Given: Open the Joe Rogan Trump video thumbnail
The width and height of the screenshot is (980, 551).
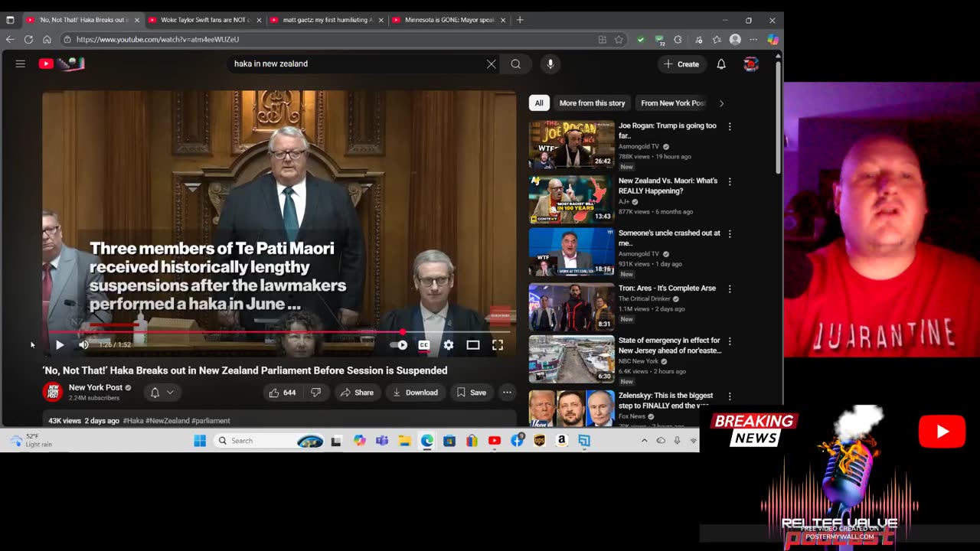Looking at the screenshot, I should coord(571,145).
